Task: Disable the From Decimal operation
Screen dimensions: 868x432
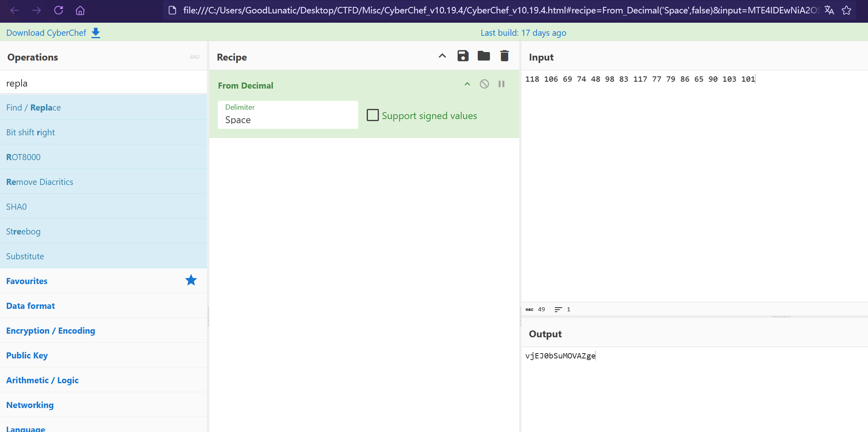Action: (484, 84)
